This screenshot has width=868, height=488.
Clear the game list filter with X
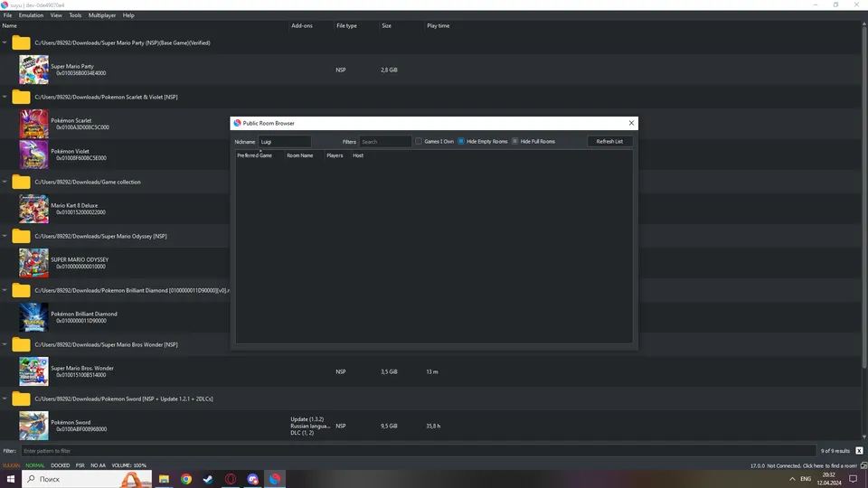point(859,451)
